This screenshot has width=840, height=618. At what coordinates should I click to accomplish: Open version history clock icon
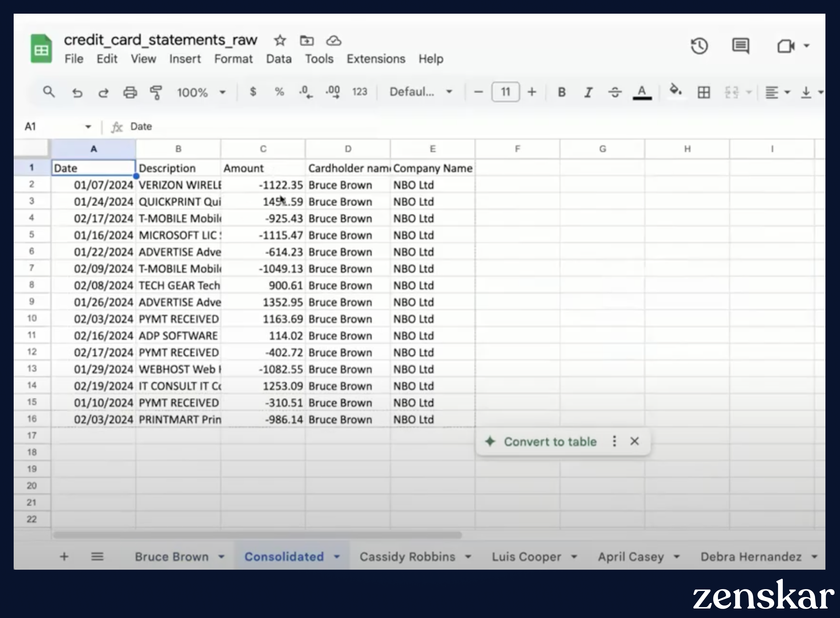pos(699,46)
